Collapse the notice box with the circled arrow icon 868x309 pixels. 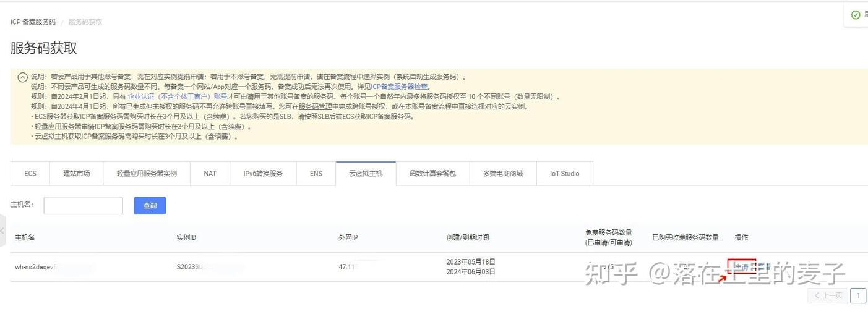click(22, 77)
